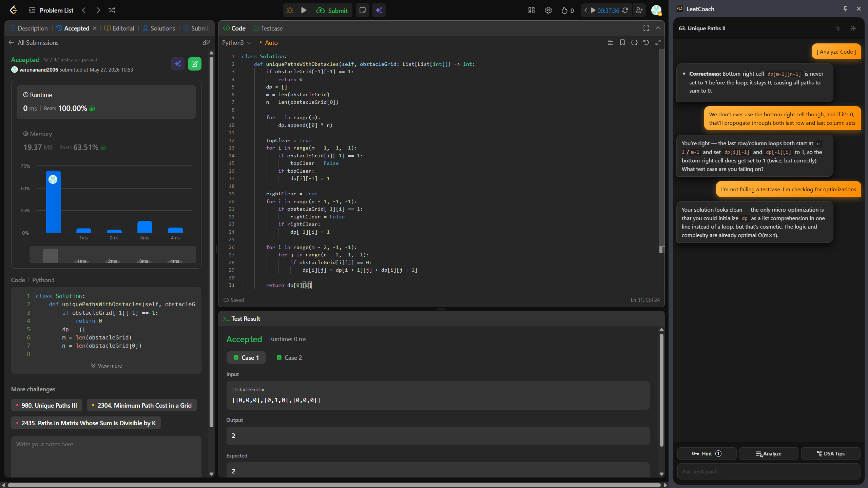The height and width of the screenshot is (488, 868).
Task: Pin the LeetCoach panel
Action: (845, 9)
